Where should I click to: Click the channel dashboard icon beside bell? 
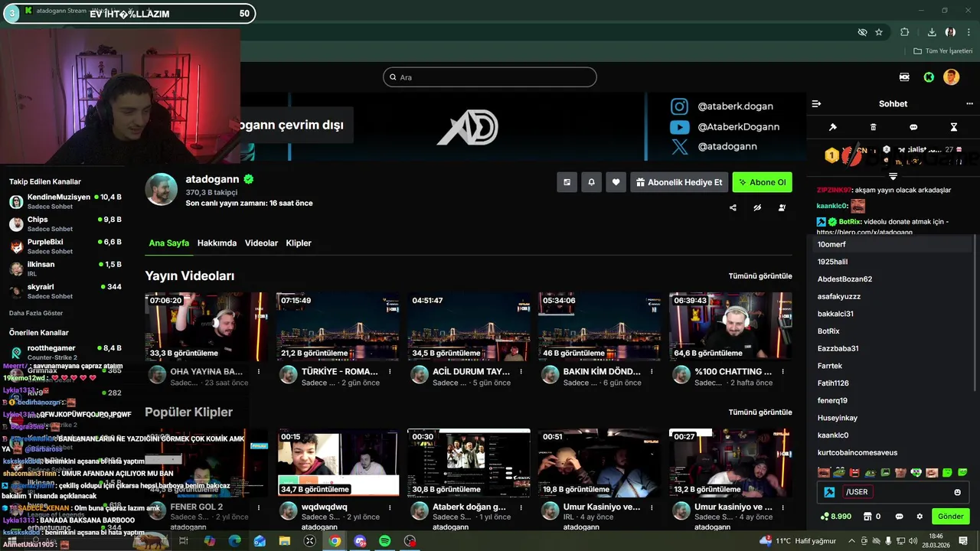point(567,182)
